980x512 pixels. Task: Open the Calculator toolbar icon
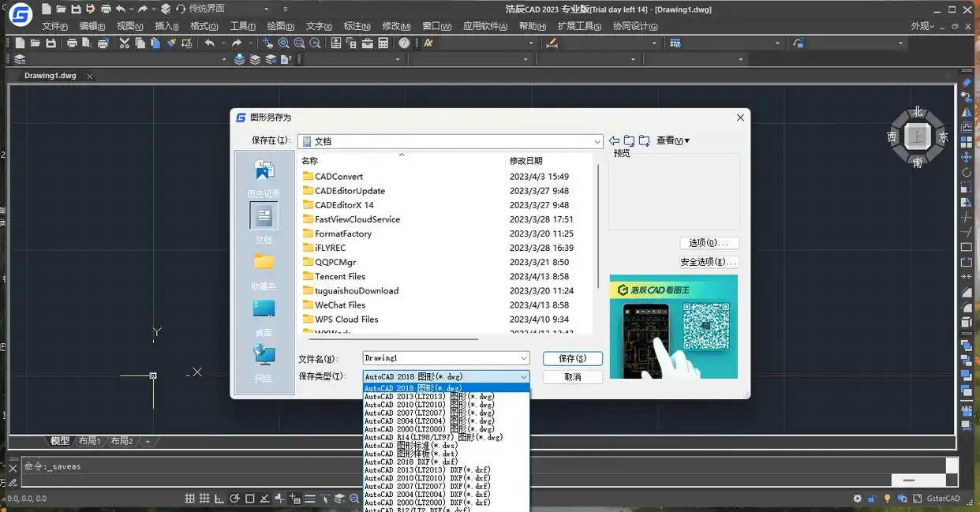pyautogui.click(x=383, y=43)
